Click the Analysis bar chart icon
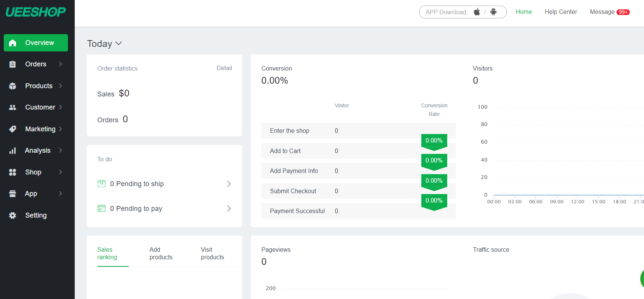 tap(12, 150)
